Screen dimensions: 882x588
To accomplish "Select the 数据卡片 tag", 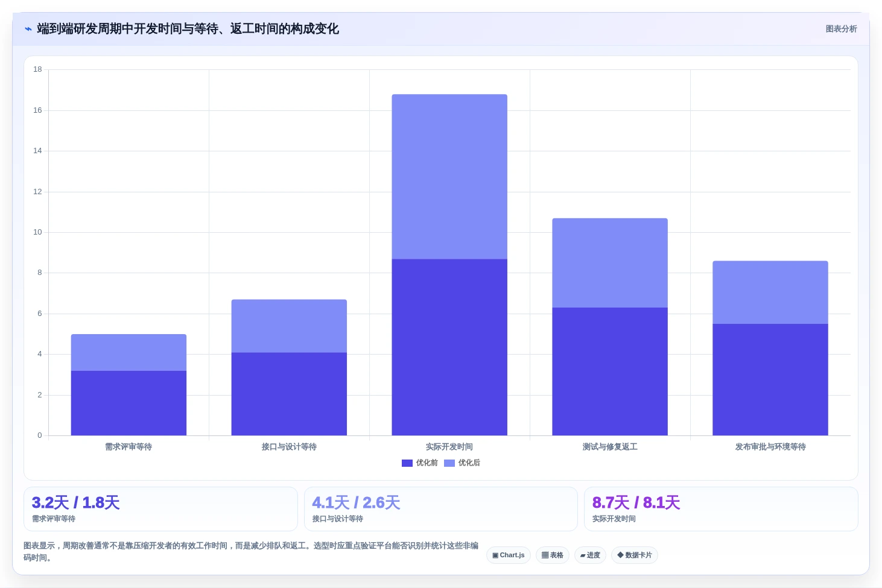I will coord(635,555).
